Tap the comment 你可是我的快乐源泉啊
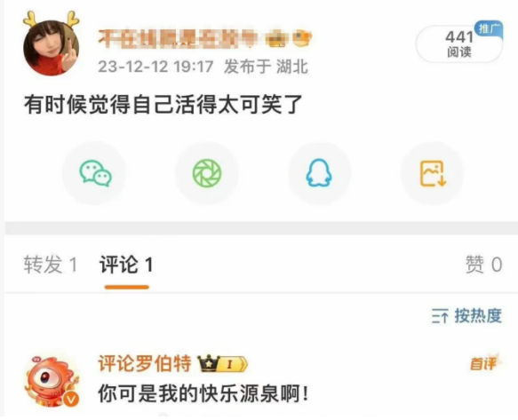 click(x=203, y=393)
